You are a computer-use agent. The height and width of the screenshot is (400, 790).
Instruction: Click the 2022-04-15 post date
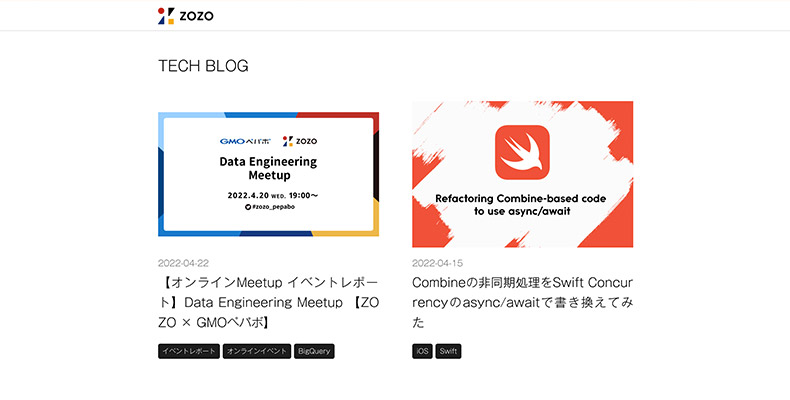(437, 263)
